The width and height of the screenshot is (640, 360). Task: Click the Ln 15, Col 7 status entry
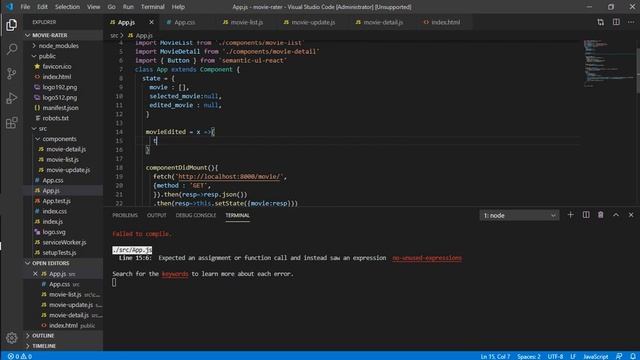495,356
